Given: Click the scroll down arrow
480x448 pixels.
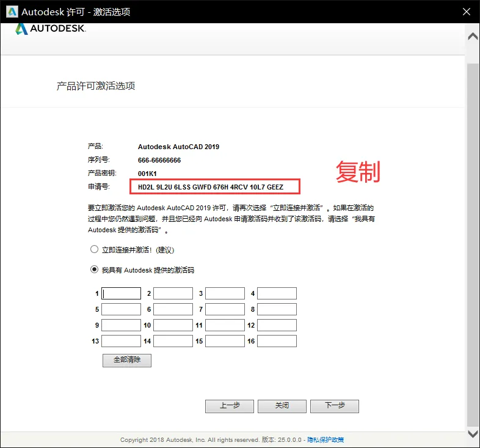Looking at the screenshot, I should pyautogui.click(x=473, y=434).
